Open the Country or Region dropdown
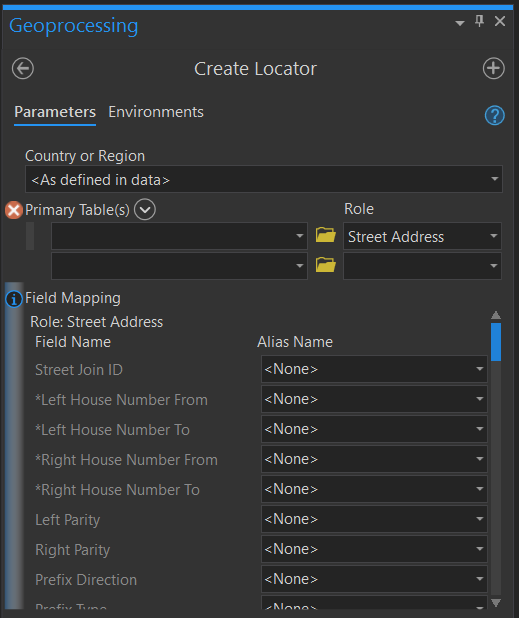Viewport: 519px width, 618px height. coord(264,179)
